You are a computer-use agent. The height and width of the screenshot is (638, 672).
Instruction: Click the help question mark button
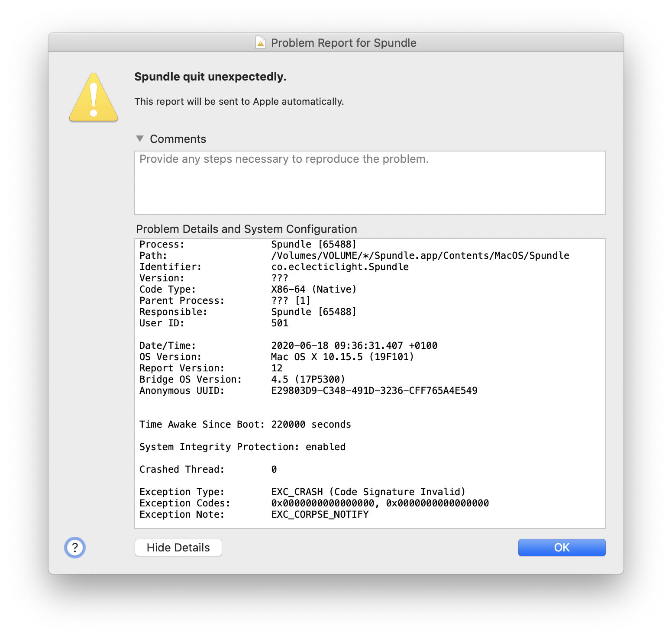75,548
